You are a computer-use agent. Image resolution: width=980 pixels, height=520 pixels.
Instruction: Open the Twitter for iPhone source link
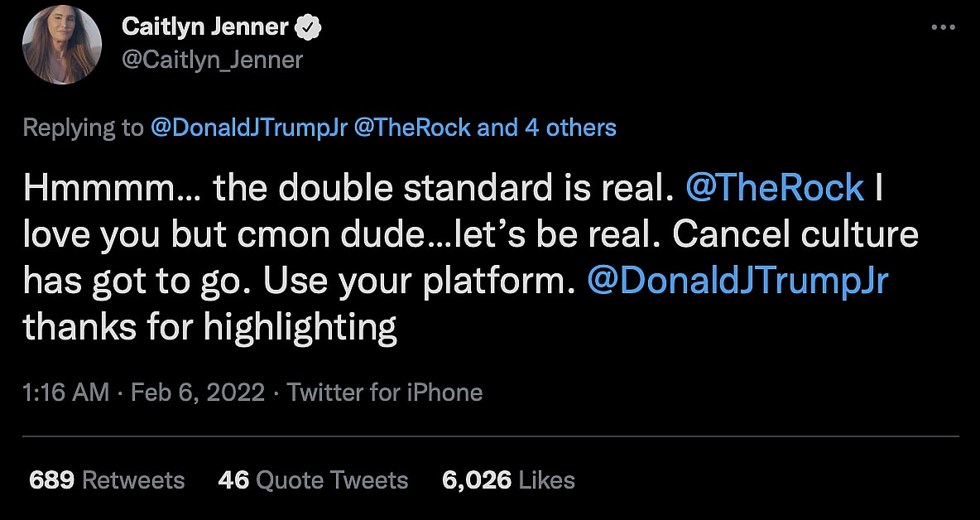[x=384, y=392]
